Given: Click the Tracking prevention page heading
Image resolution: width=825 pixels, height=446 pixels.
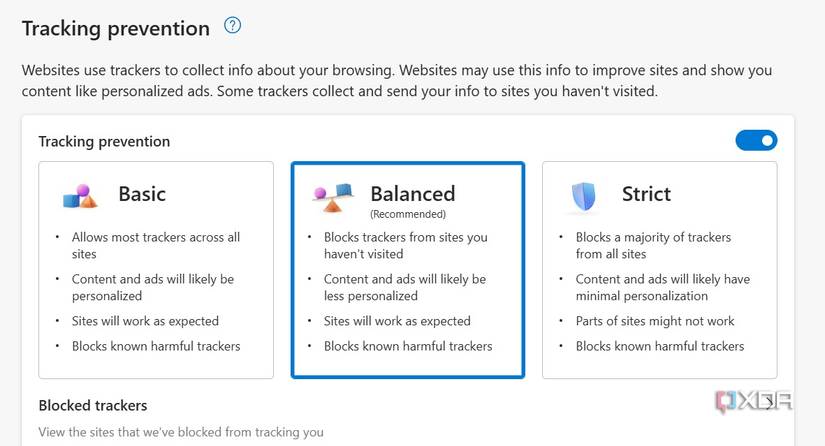Looking at the screenshot, I should click(116, 28).
